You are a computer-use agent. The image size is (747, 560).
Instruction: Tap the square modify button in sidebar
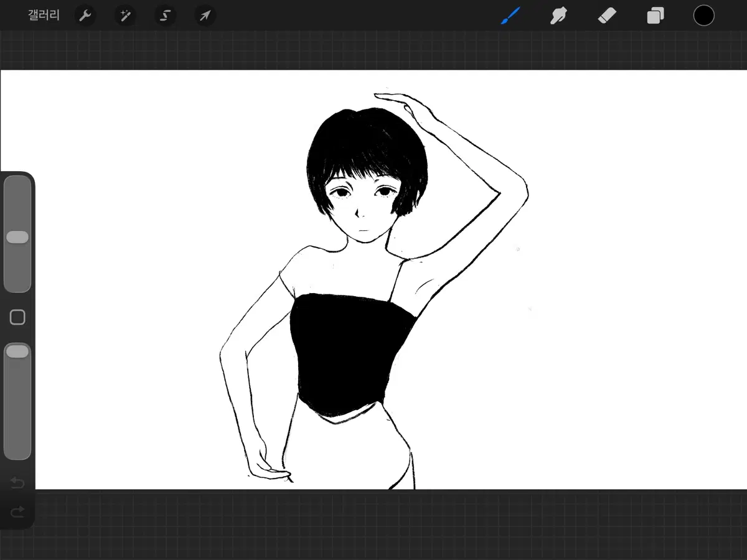[x=17, y=317]
